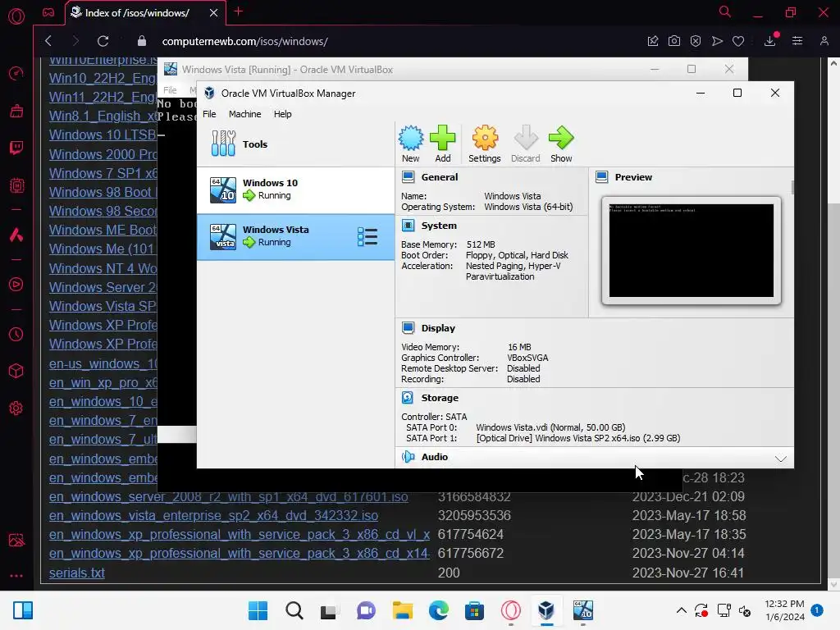Viewport: 840px width, 630px height.
Task: Open the Windows Start menu
Action: [x=258, y=610]
